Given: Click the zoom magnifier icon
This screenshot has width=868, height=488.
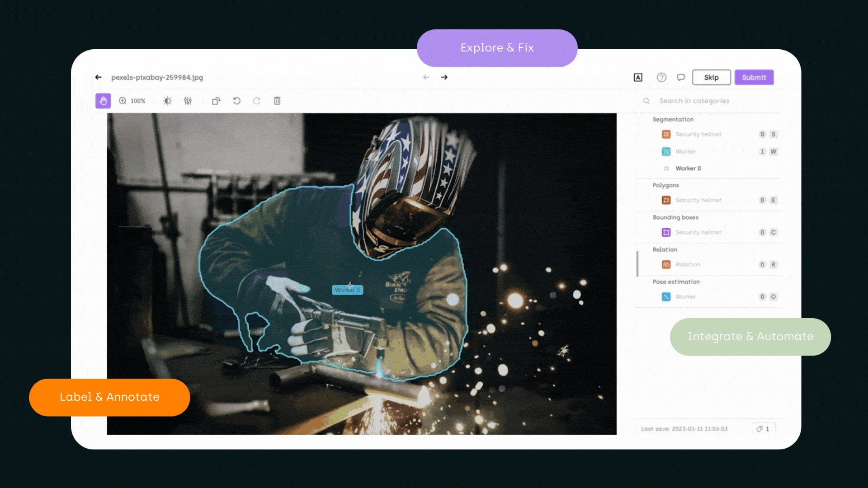Looking at the screenshot, I should coord(123,101).
